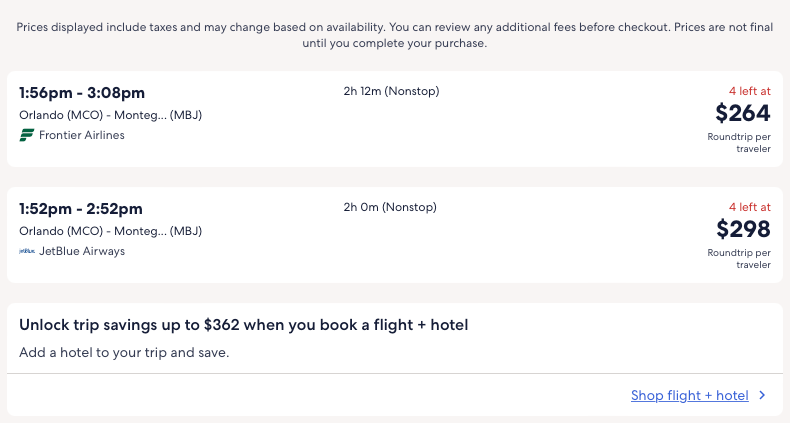790x423 pixels.
Task: Click the JetBlue Airways carrier name
Action: coord(82,251)
